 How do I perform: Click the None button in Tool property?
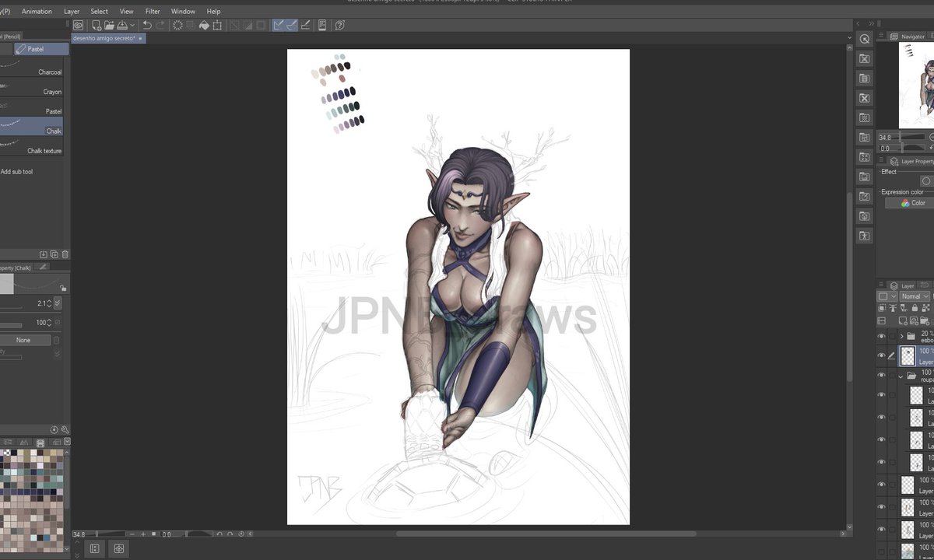(x=24, y=340)
